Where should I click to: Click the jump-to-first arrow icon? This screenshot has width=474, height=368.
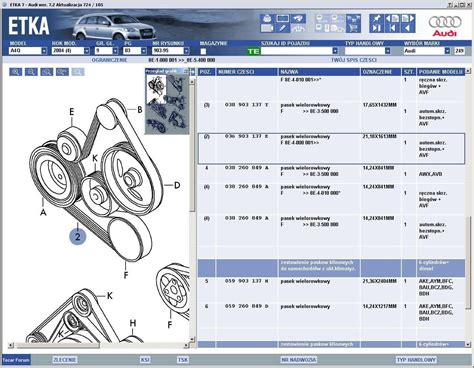(392, 28)
